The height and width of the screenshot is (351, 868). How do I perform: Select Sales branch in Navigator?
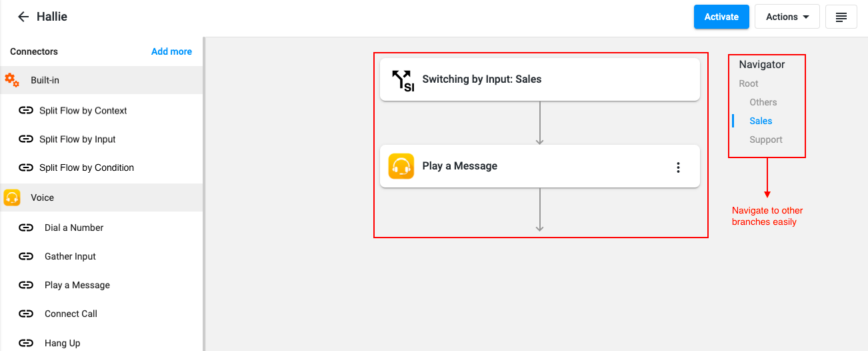(761, 121)
